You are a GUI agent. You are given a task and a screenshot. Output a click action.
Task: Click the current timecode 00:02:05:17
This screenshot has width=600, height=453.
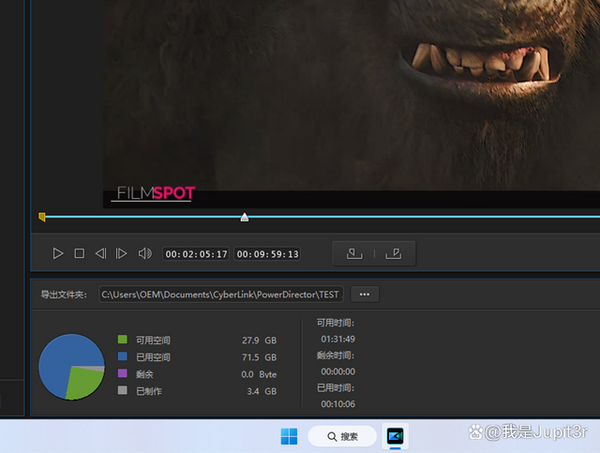click(197, 254)
